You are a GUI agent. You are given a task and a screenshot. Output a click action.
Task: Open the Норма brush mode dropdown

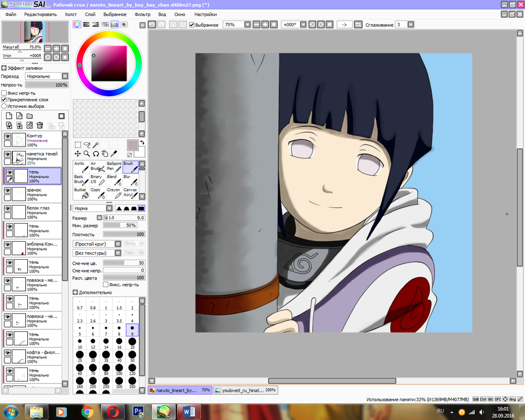[109, 208]
